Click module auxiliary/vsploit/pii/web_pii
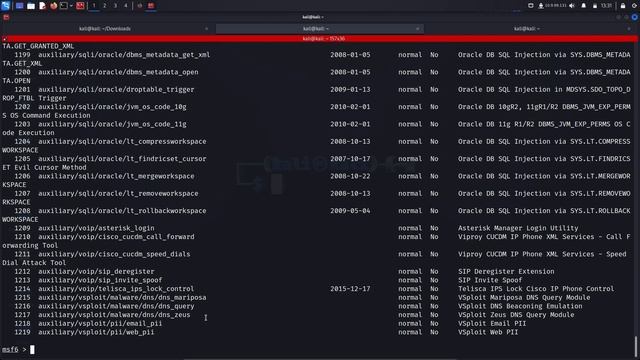The height and width of the screenshot is (360, 640). pos(96,332)
